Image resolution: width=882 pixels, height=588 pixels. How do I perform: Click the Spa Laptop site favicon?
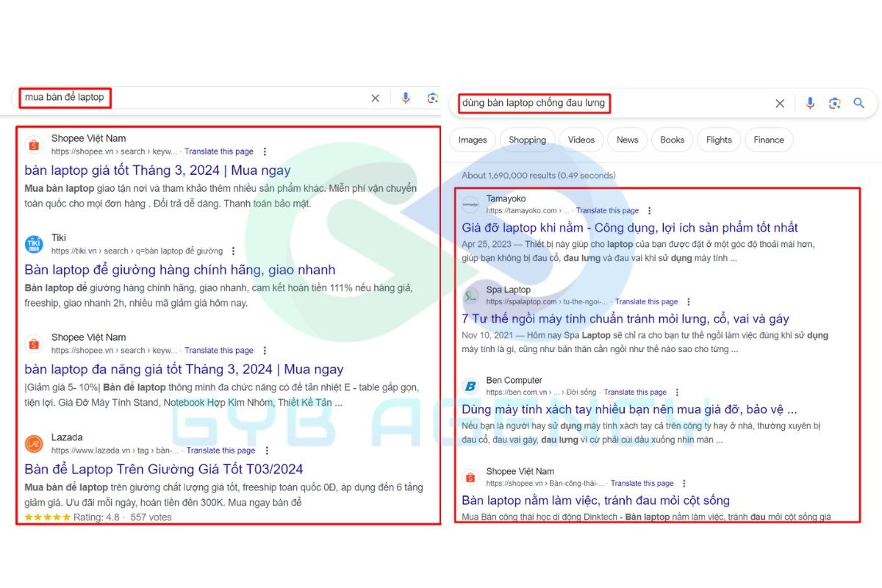click(x=470, y=295)
